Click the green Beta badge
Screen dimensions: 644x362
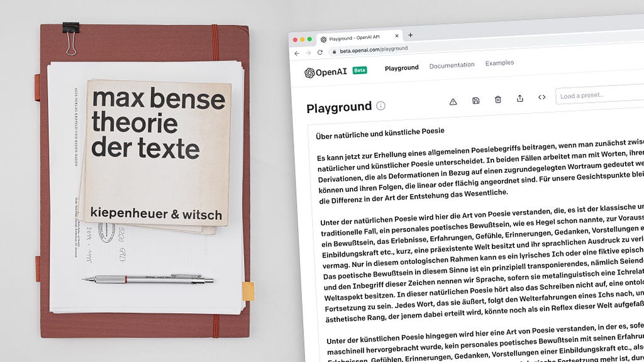360,70
